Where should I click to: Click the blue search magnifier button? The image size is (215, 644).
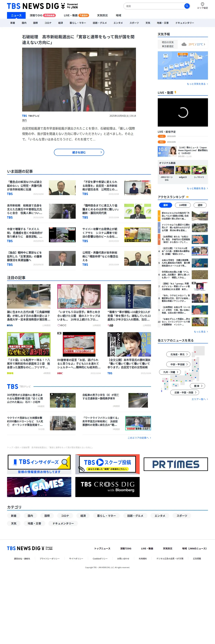click(x=187, y=6)
